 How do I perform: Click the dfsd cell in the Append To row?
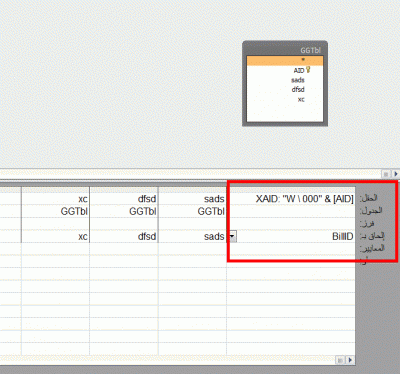click(x=124, y=237)
